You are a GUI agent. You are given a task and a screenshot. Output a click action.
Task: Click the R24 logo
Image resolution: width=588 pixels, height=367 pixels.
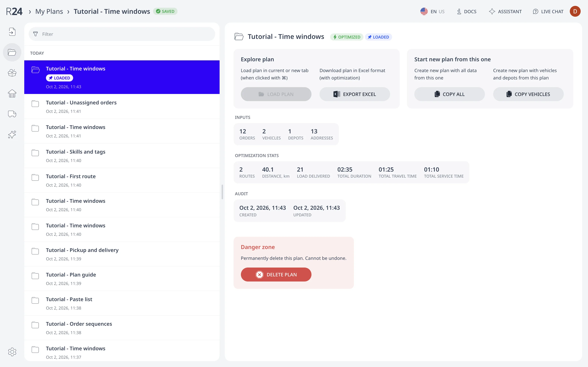coord(14,11)
